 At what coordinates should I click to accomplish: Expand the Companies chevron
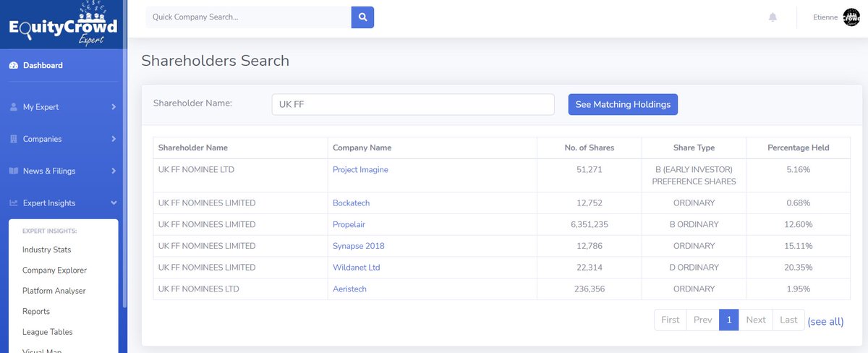pyautogui.click(x=114, y=139)
